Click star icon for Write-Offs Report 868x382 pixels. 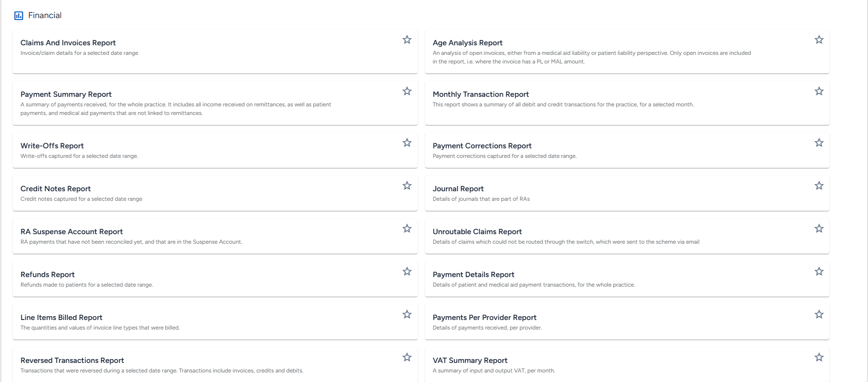(407, 143)
